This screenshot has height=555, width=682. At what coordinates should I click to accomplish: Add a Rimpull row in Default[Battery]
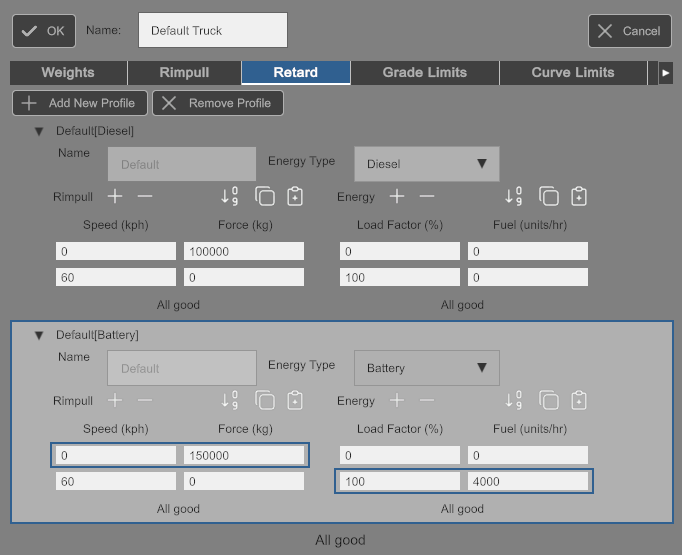pos(115,401)
